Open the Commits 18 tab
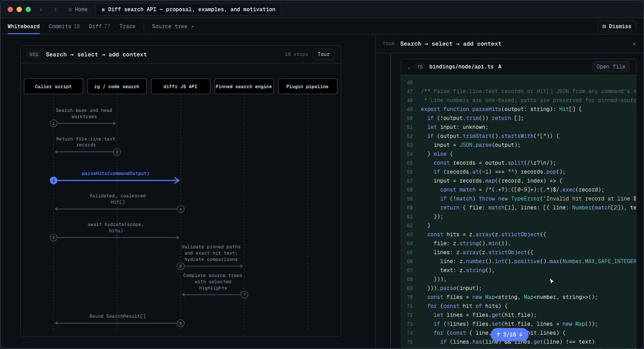Viewport: 644px width, 349px height. (x=64, y=26)
